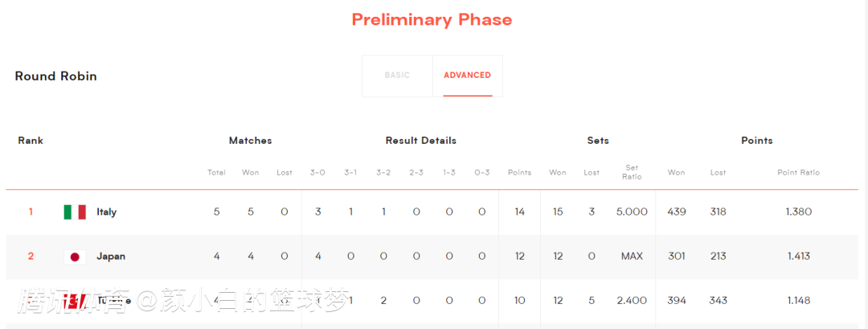
Task: Click the third-row set ratio 2.400
Action: point(632,301)
